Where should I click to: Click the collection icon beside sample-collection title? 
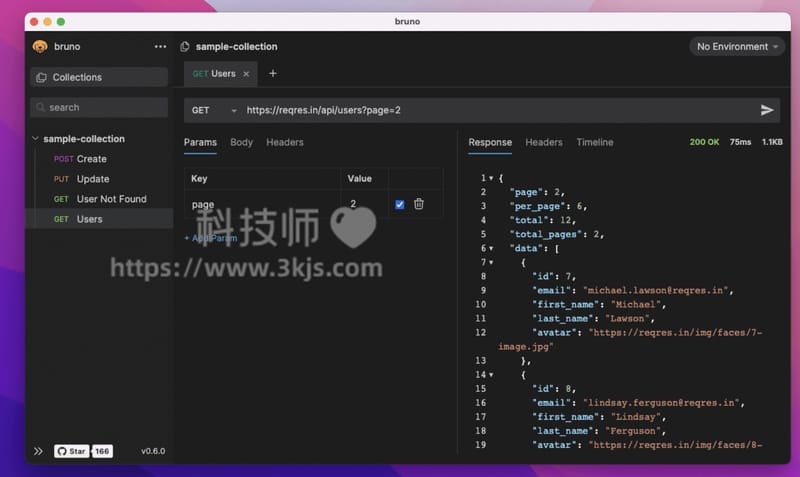coord(185,46)
